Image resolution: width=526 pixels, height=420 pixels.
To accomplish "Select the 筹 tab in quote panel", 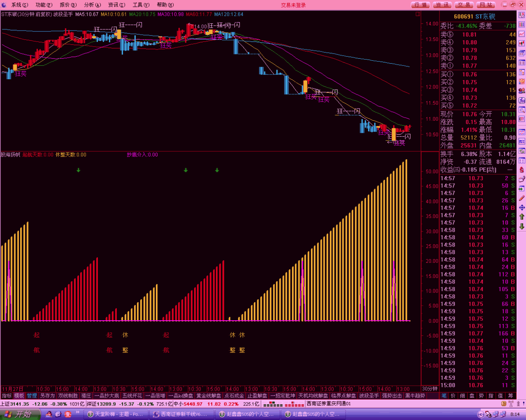I will pyautogui.click(x=510, y=396).
